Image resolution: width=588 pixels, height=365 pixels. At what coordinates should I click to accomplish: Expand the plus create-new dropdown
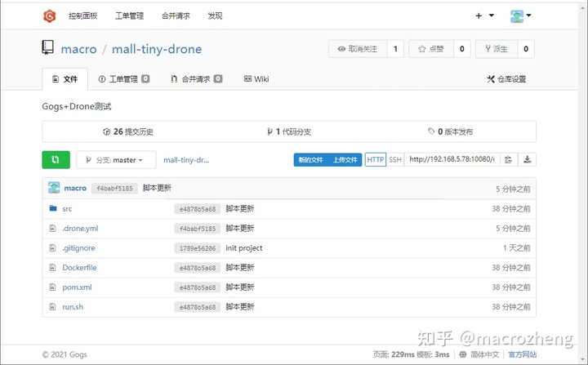click(x=484, y=16)
